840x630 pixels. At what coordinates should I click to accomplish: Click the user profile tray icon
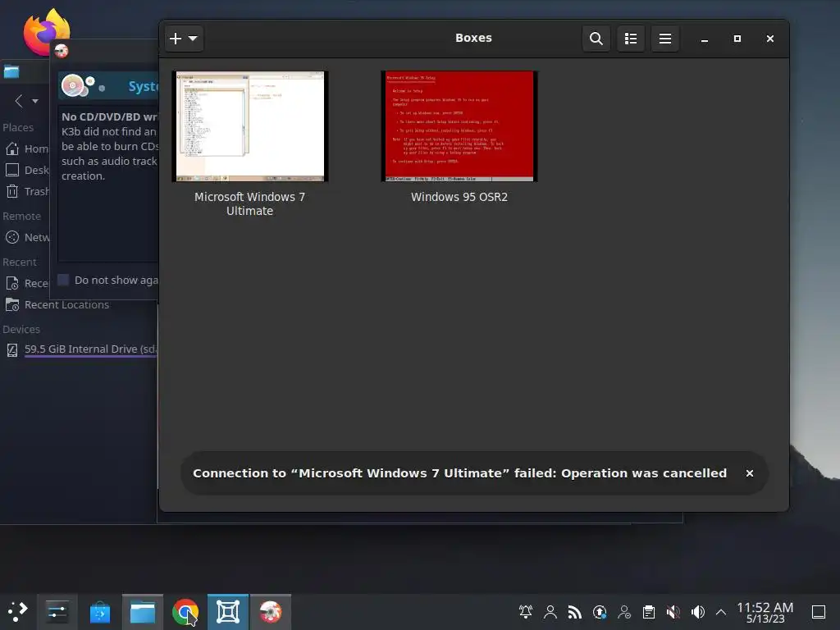(x=550, y=612)
